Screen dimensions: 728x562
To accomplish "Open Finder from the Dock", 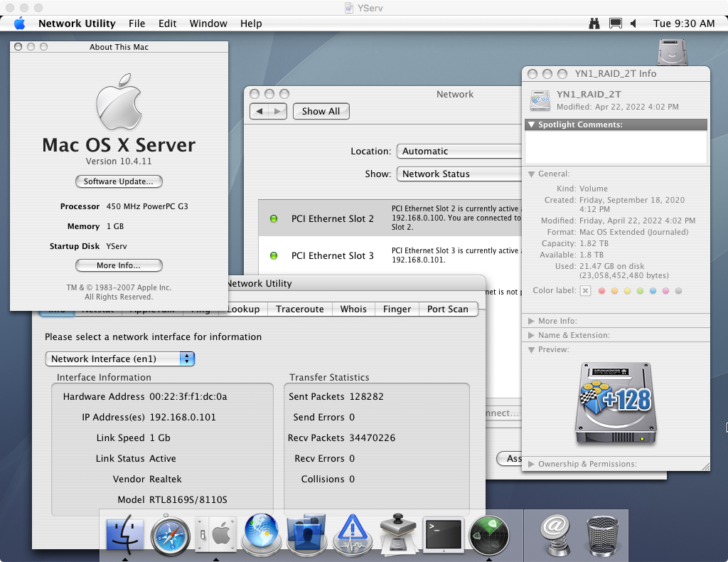I will coord(125,535).
